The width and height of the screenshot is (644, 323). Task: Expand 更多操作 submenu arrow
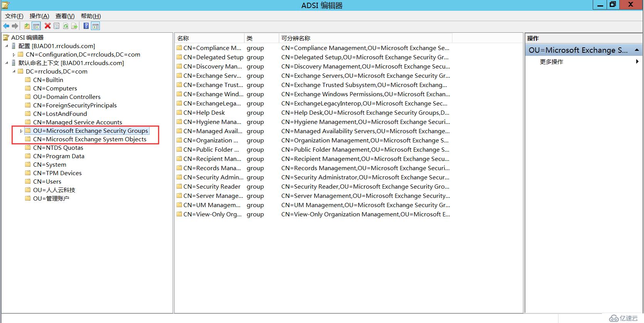[x=637, y=62]
